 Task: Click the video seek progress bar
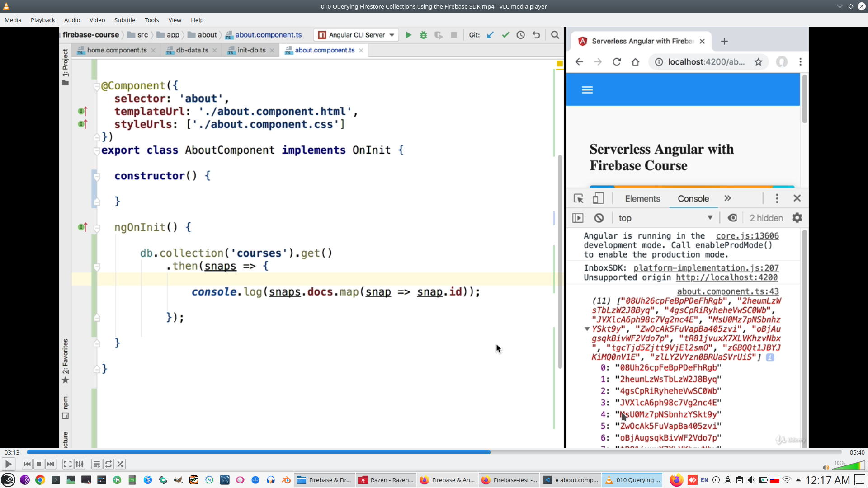[434, 452]
